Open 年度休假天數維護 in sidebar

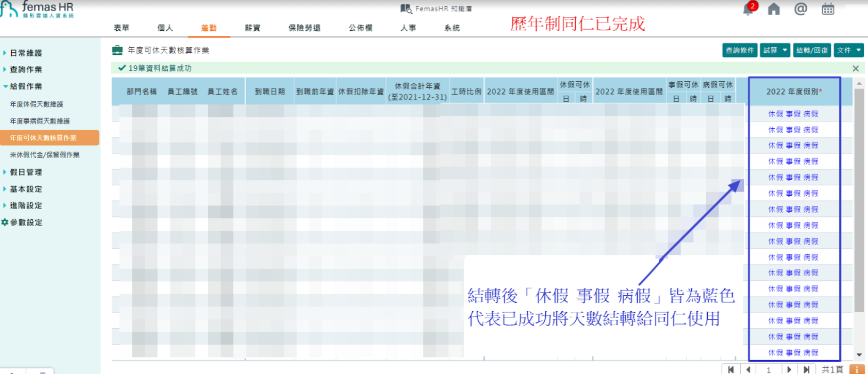[x=36, y=104]
